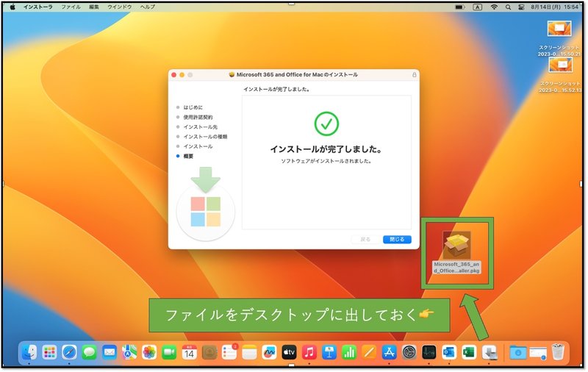
Task: Open the Contacts app in Dock
Action: click(x=209, y=352)
